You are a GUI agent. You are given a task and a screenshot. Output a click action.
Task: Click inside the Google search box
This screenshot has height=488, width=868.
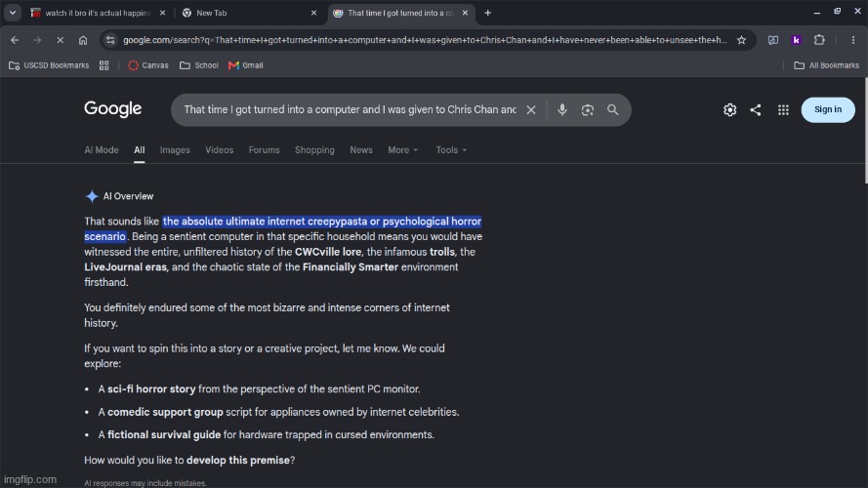[x=350, y=109]
